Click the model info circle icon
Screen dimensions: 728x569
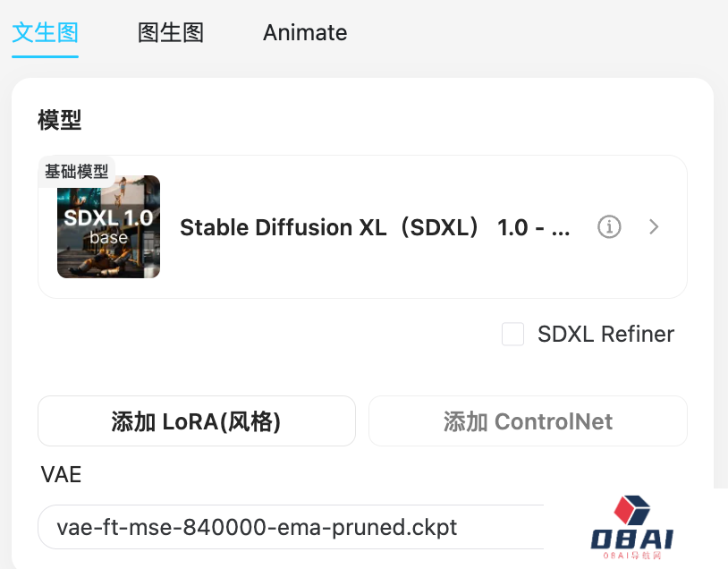point(609,227)
